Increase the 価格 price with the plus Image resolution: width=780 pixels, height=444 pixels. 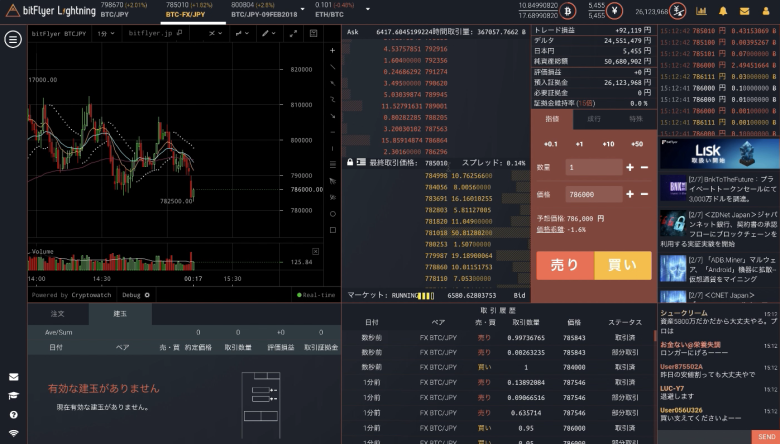point(630,194)
